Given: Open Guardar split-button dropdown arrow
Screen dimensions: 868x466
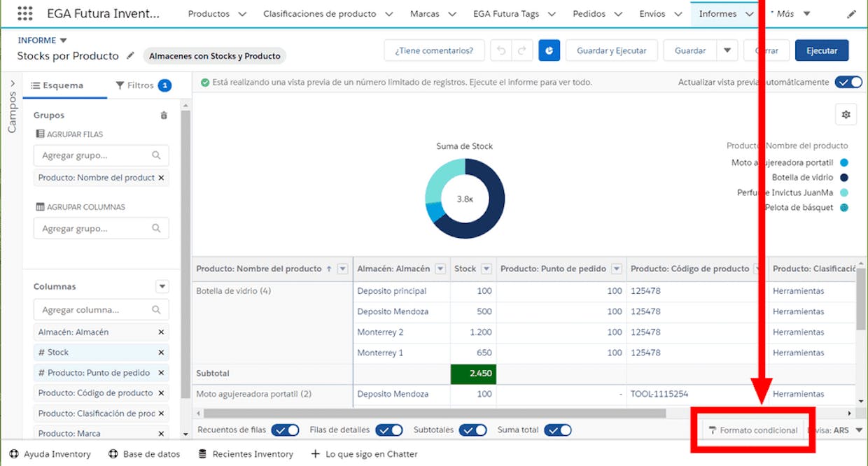Looking at the screenshot, I should point(727,50).
